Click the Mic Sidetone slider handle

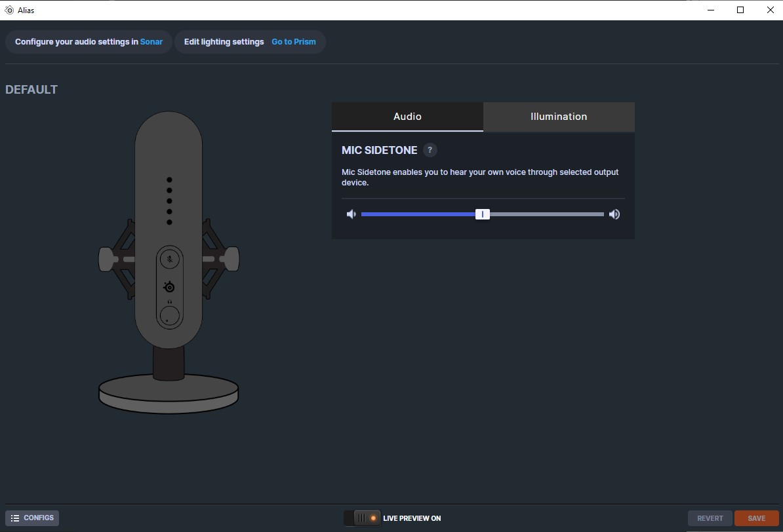(x=483, y=214)
